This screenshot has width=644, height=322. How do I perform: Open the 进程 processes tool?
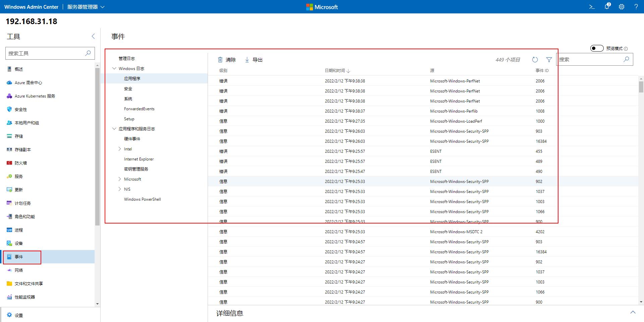[47, 230]
